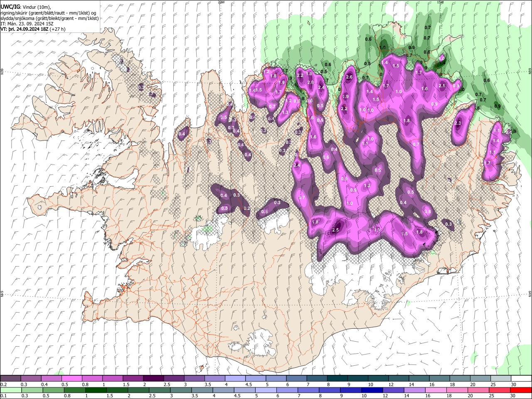Screen dimensions: 532x399
Task: Pick upper legend swatch between 0.3 and 0.4
Action: coord(31,378)
